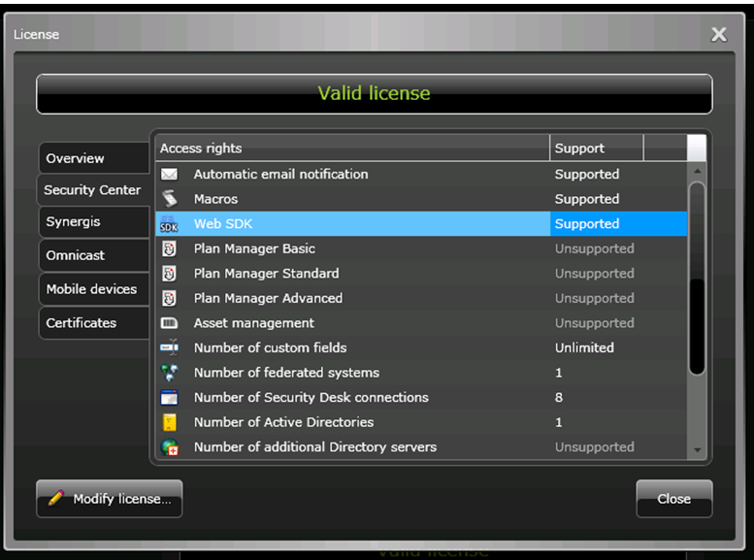Viewport: 754px width, 560px height.
Task: Close the License dialog with the X
Action: [x=718, y=35]
